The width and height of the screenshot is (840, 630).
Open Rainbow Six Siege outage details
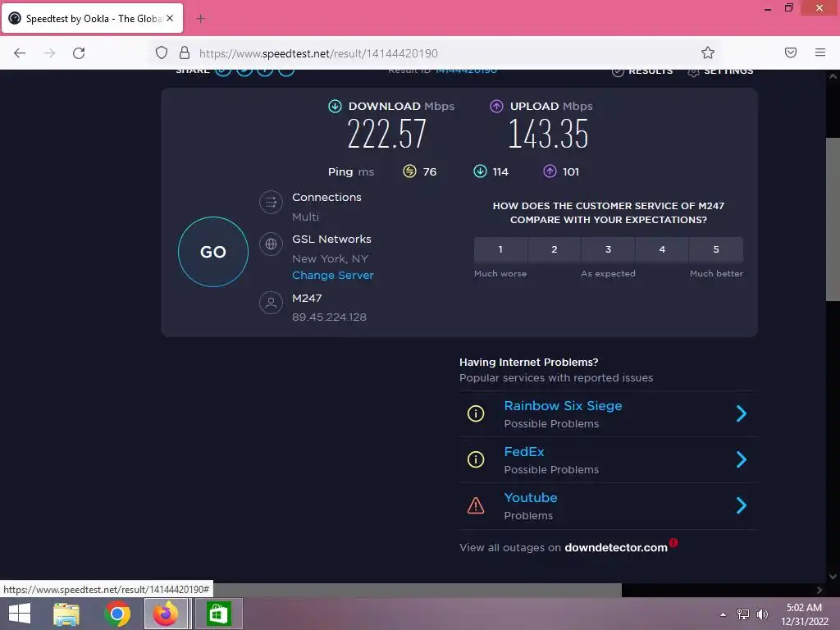pos(563,406)
